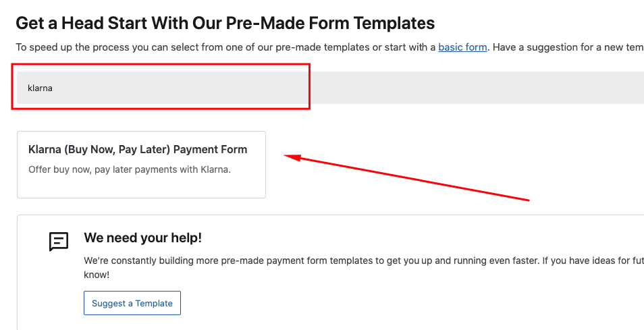This screenshot has width=644, height=330.
Task: Click the empty right side of search bar
Action: [473, 88]
